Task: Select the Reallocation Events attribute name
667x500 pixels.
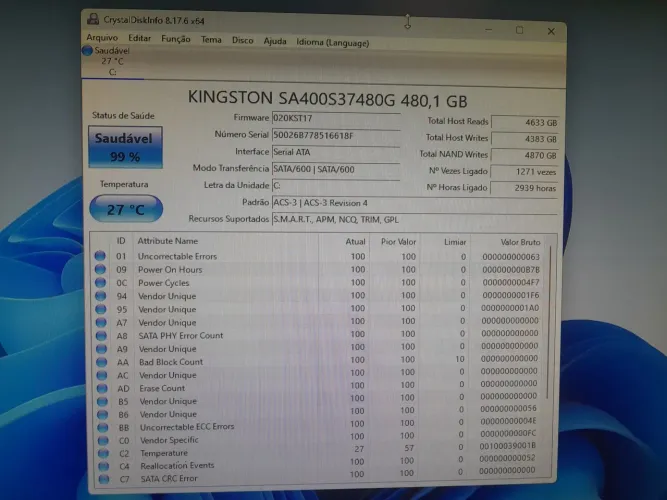Action: click(x=177, y=466)
